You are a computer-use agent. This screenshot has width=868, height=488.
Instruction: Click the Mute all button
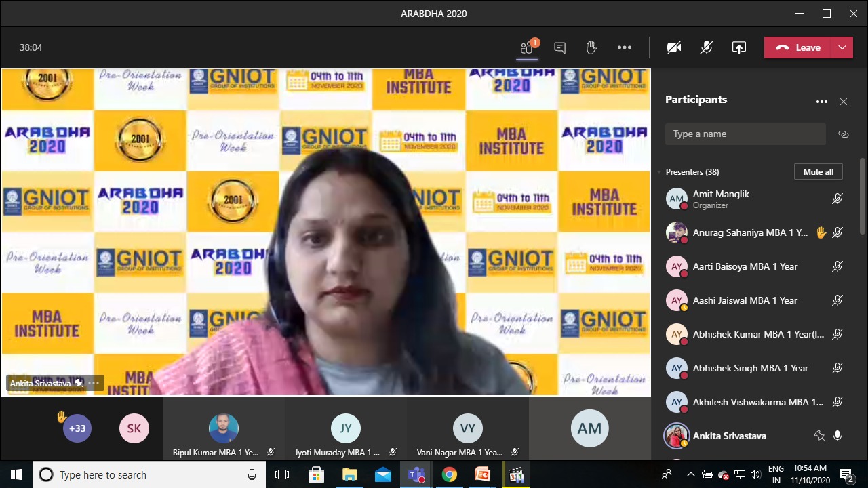(818, 172)
